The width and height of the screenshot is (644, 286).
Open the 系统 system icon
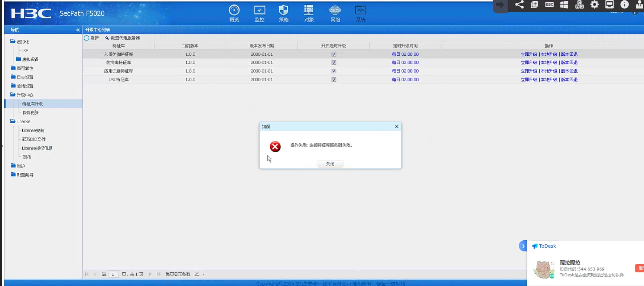(x=360, y=10)
